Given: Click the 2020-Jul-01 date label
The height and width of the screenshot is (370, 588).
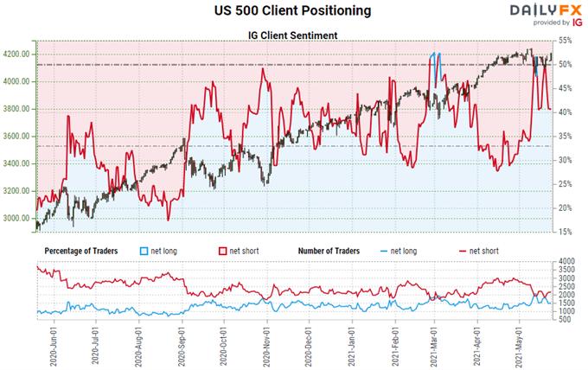Looking at the screenshot, I should [x=96, y=347].
